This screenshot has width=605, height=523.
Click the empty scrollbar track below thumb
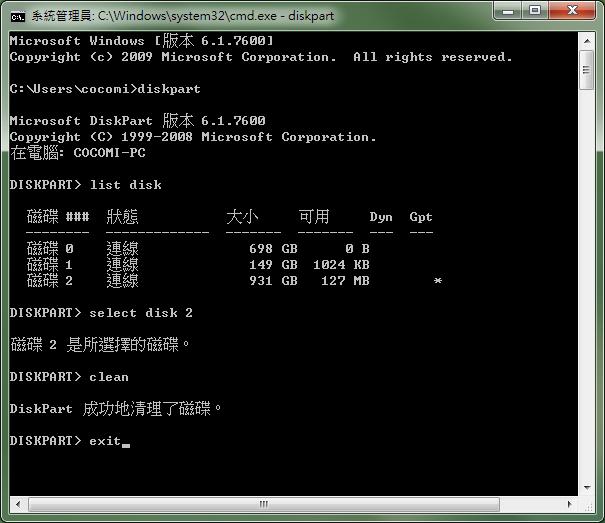[x=587, y=300]
